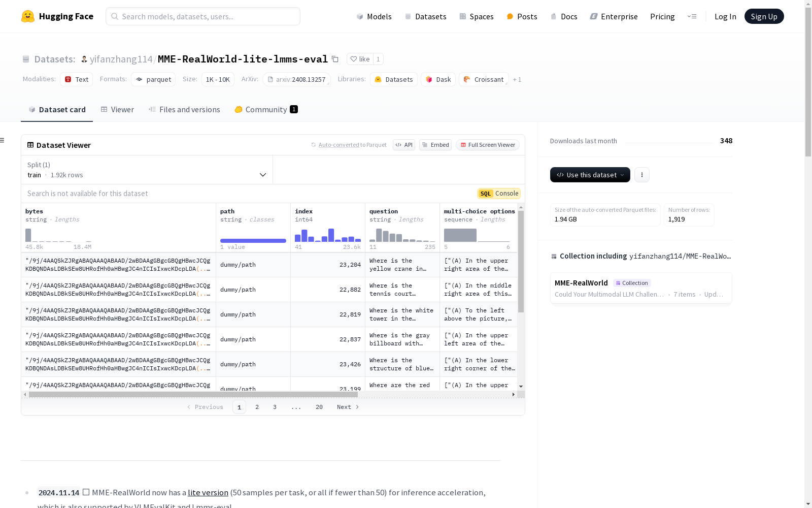
Task: Go to the Next page of rows
Action: [x=348, y=407]
